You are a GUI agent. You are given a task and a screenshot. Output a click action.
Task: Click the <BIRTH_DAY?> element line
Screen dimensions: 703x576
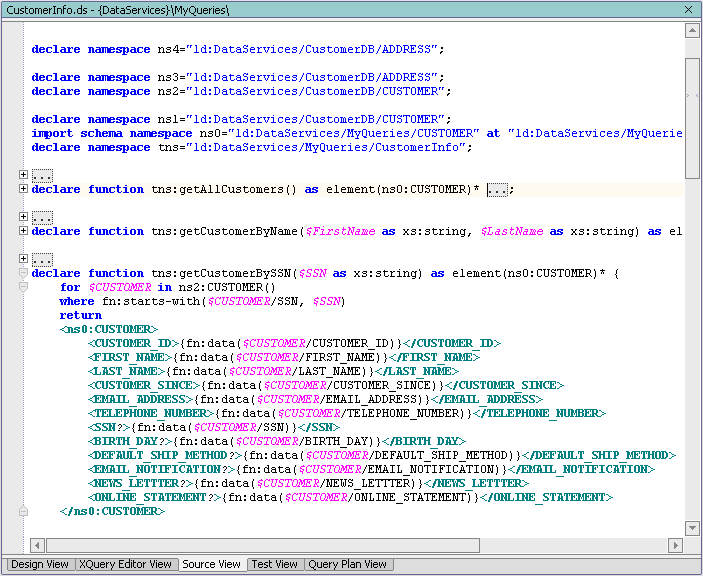pyautogui.click(x=277, y=441)
